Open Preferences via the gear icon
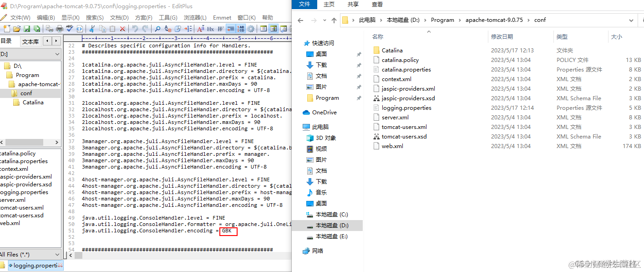The height and width of the screenshot is (272, 644). click(251, 29)
